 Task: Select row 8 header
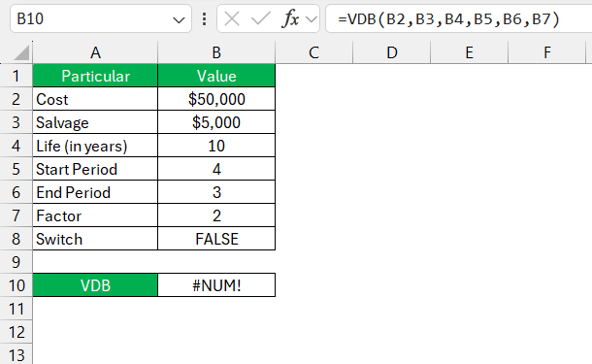pos(16,239)
